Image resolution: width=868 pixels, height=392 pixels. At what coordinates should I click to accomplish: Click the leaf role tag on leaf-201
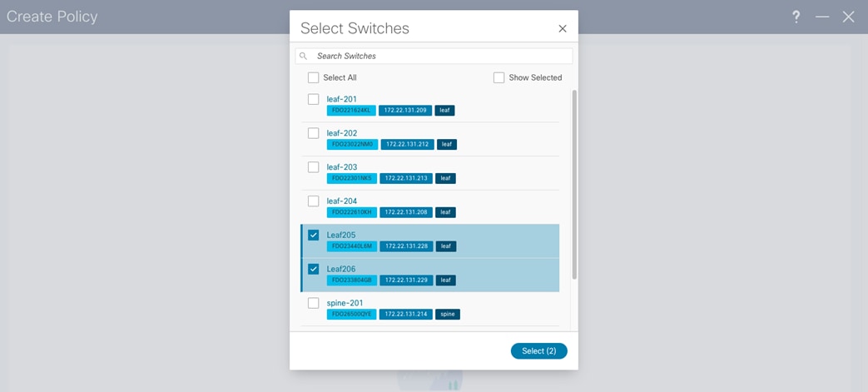(444, 110)
